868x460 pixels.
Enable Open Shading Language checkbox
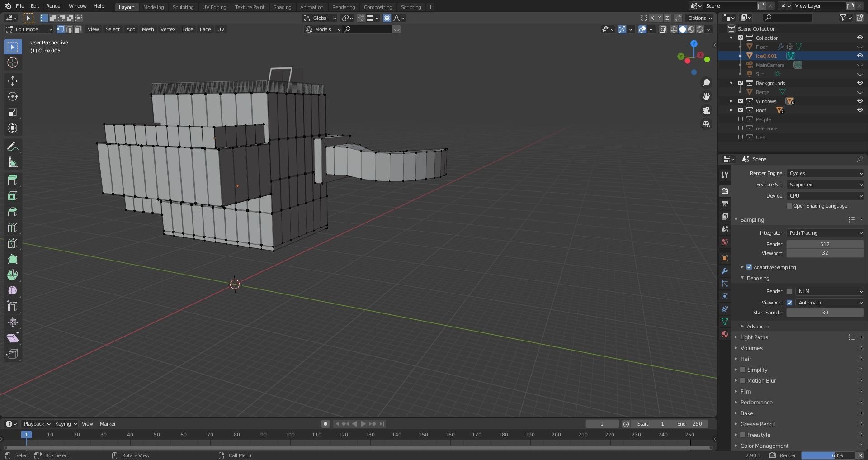tap(789, 206)
